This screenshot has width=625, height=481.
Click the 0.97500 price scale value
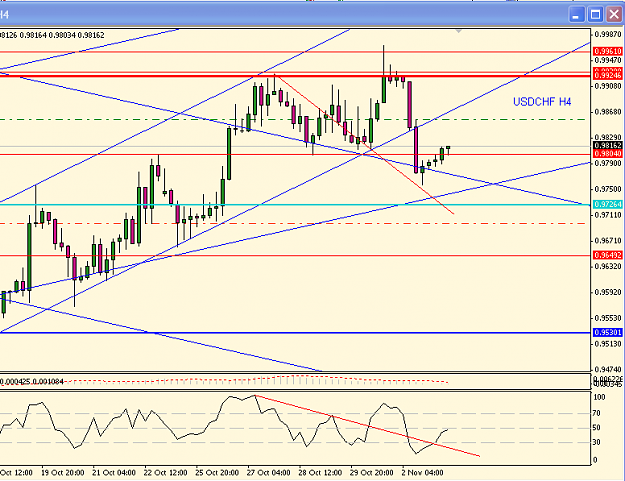(x=608, y=189)
